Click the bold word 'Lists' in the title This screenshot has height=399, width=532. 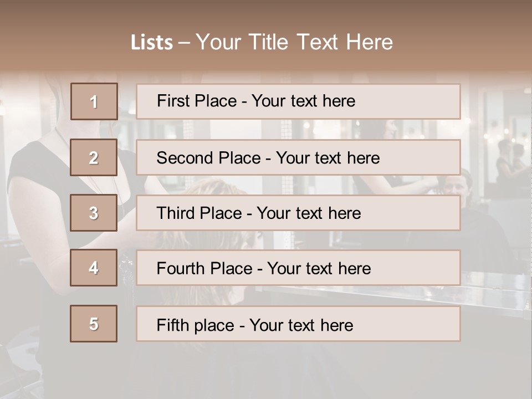[152, 43]
